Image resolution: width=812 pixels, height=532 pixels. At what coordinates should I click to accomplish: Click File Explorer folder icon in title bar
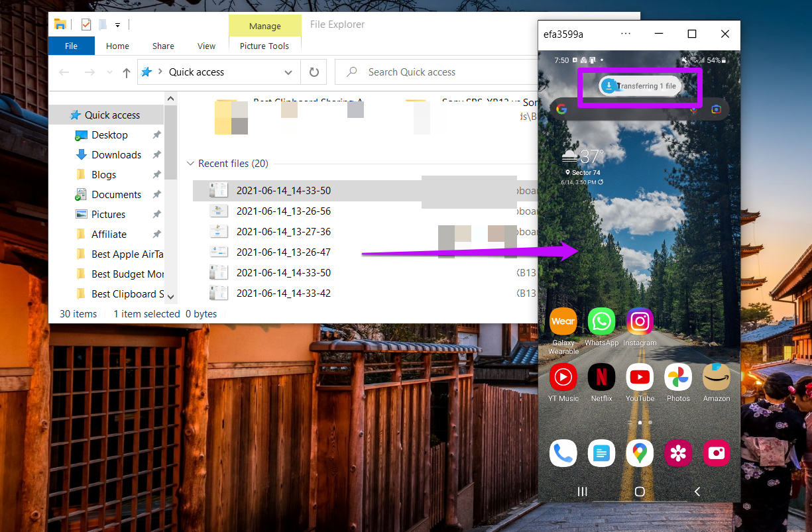pos(60,25)
